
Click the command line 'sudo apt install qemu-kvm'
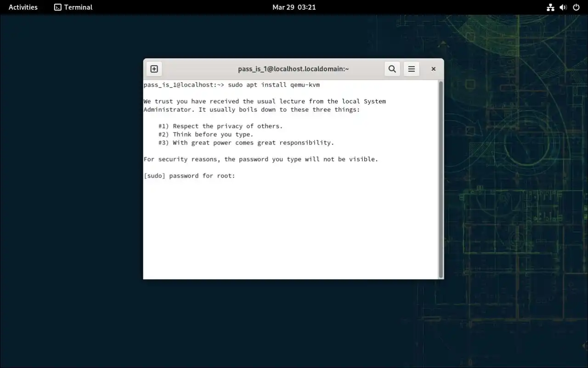[274, 85]
